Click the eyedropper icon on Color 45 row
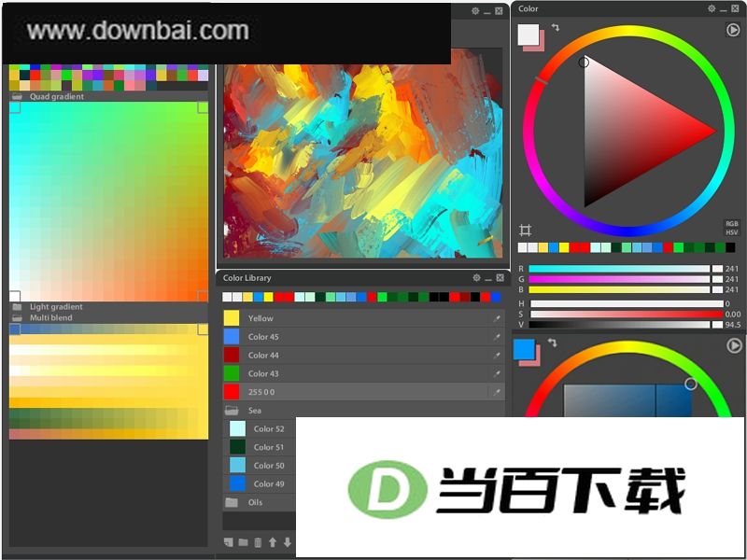747x560 pixels. 497,337
